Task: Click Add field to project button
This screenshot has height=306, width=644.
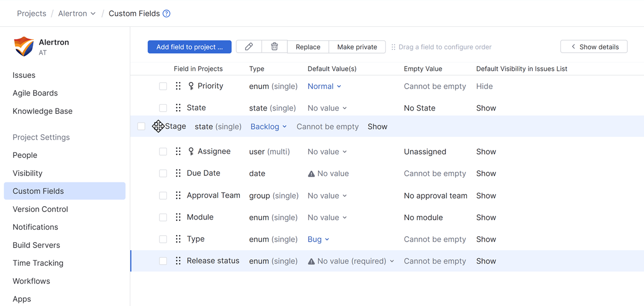Action: coord(189,47)
